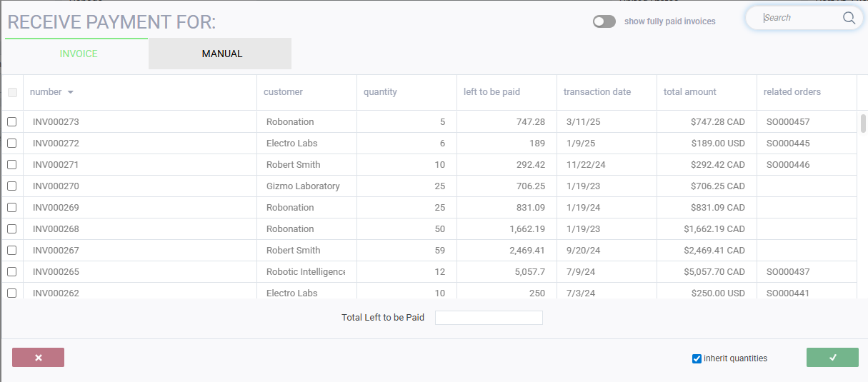Sort by the customer column header
This screenshot has height=382, width=868.
[283, 92]
